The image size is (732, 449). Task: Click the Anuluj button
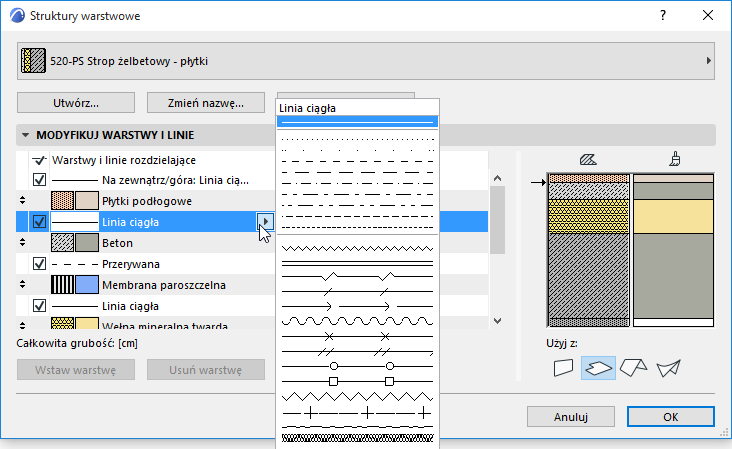[x=570, y=417]
